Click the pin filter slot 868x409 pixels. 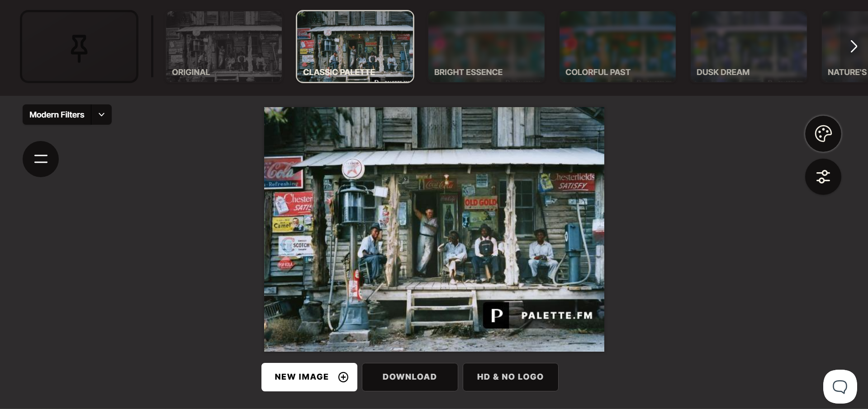tap(79, 47)
